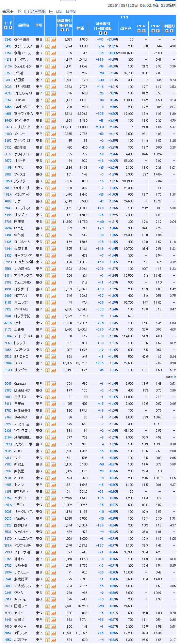Viewport: 181px width, 644px height.
Task: Open stock code 1570 link
Action: click(x=8, y=606)
